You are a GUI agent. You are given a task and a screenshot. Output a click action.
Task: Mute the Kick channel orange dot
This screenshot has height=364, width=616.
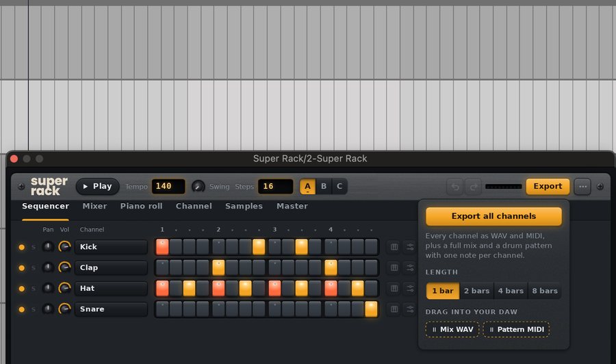[x=22, y=247]
